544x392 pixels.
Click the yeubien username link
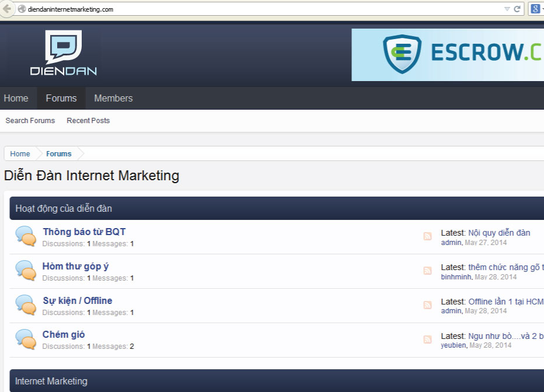coord(454,345)
